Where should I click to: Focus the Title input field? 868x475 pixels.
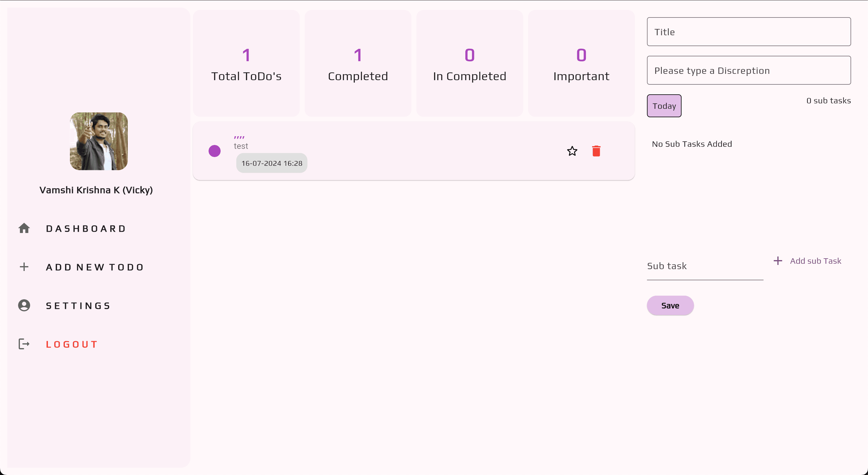[x=748, y=32]
